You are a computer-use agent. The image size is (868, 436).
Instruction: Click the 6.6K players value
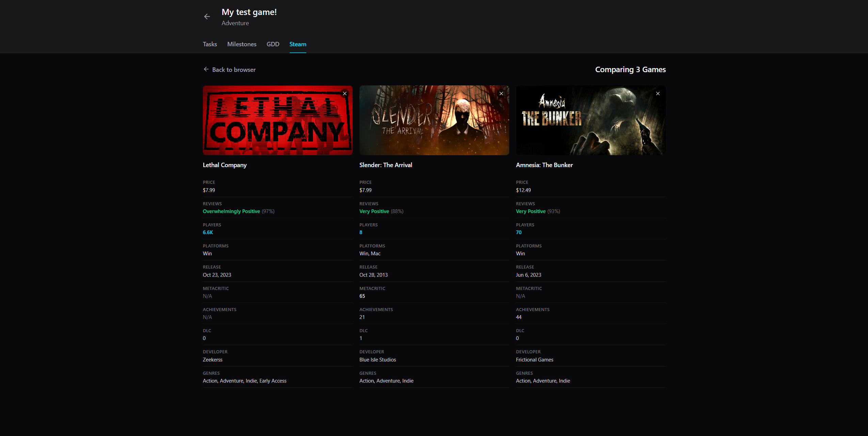[208, 232]
